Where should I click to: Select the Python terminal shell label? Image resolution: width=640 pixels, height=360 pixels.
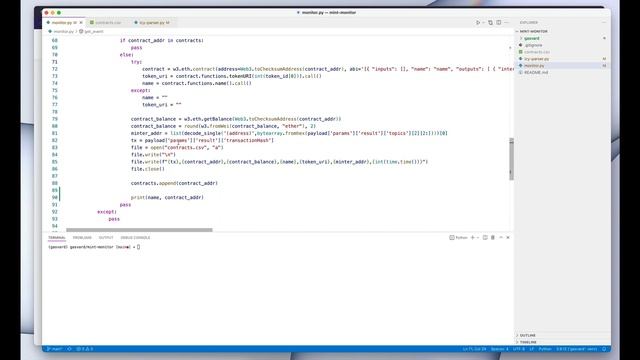458,238
